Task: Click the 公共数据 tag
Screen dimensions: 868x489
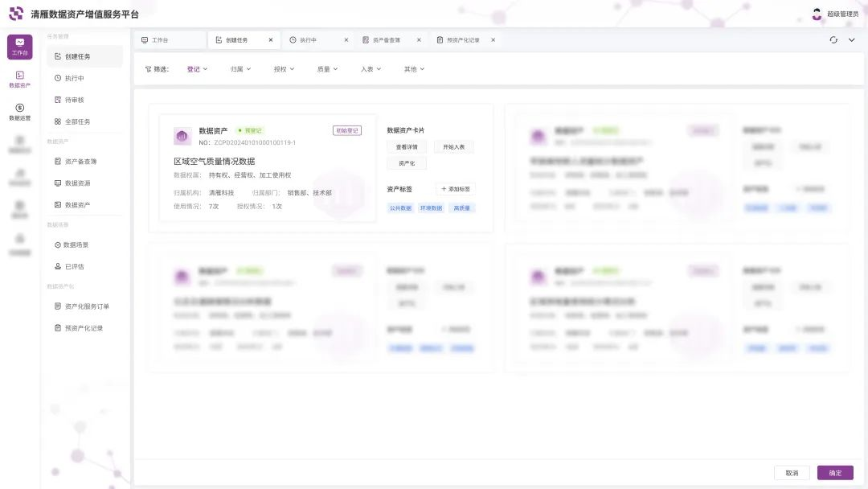Action: [400, 208]
